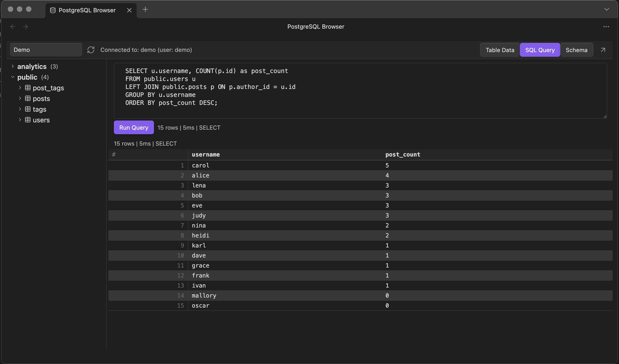Click the users table grid icon
619x364 pixels.
(x=28, y=120)
